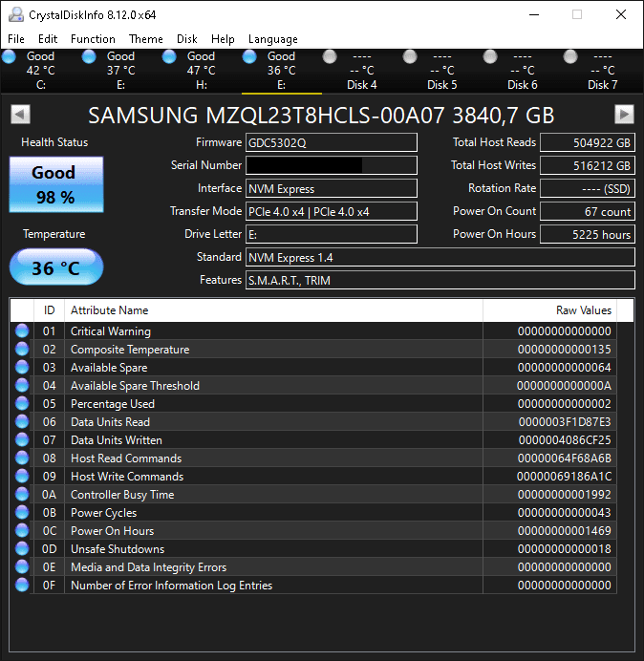Click the status orb for Data Units Written
Viewport: 644px width, 661px height.
(x=22, y=439)
